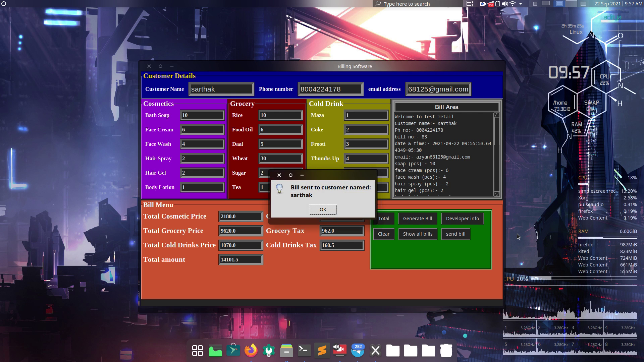This screenshot has width=644, height=362.
Task: Launch the green system monitor dock icon
Action: (215, 351)
